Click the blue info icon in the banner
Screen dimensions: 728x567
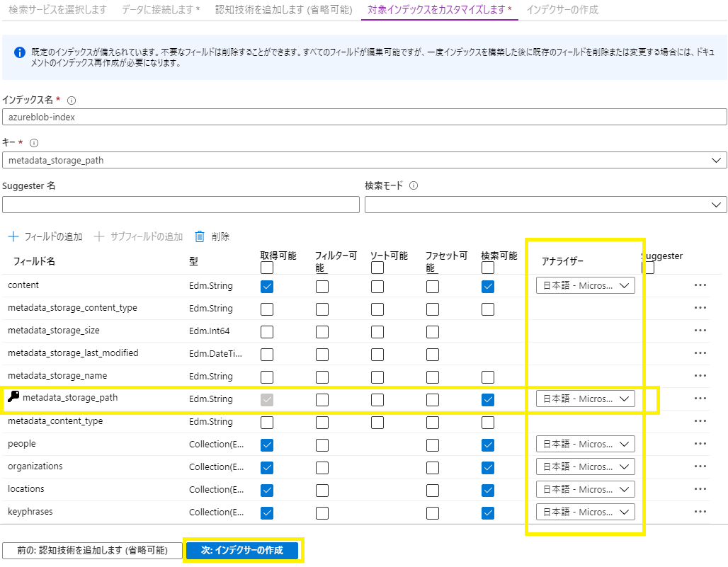point(20,52)
